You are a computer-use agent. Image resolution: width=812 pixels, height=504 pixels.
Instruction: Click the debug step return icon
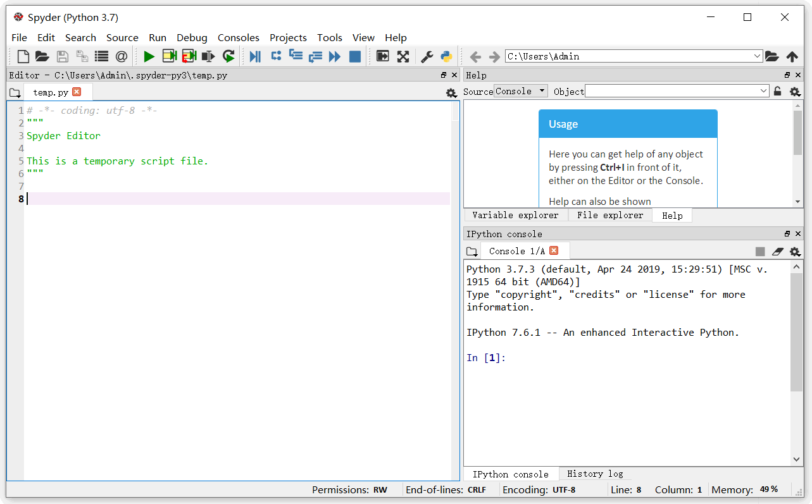(315, 57)
